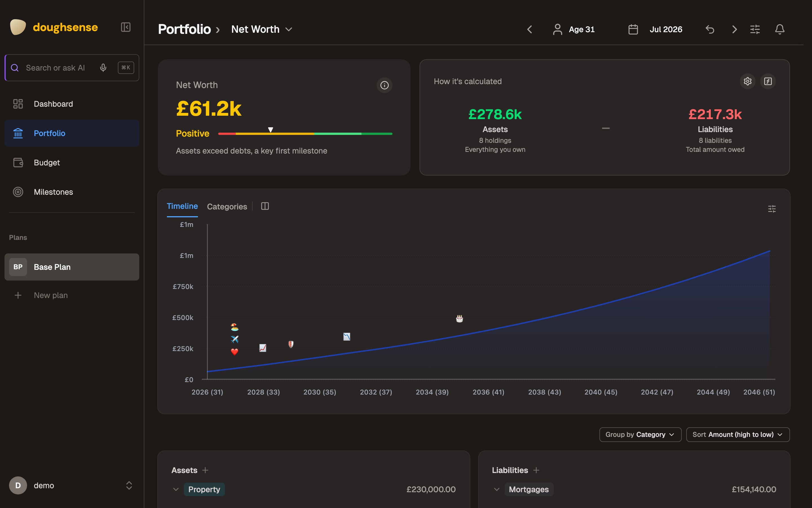This screenshot has width=812, height=508.
Task: Open calculation settings gear icon
Action: (747, 81)
